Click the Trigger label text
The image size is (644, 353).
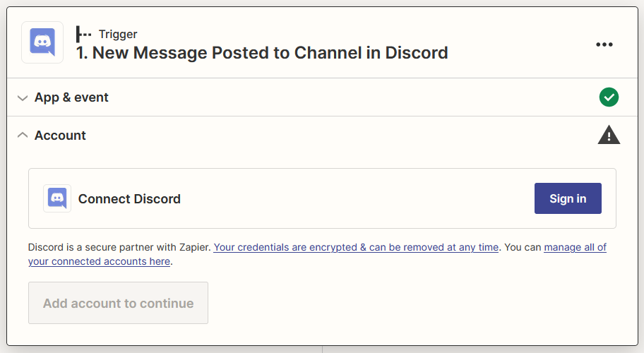click(x=118, y=34)
